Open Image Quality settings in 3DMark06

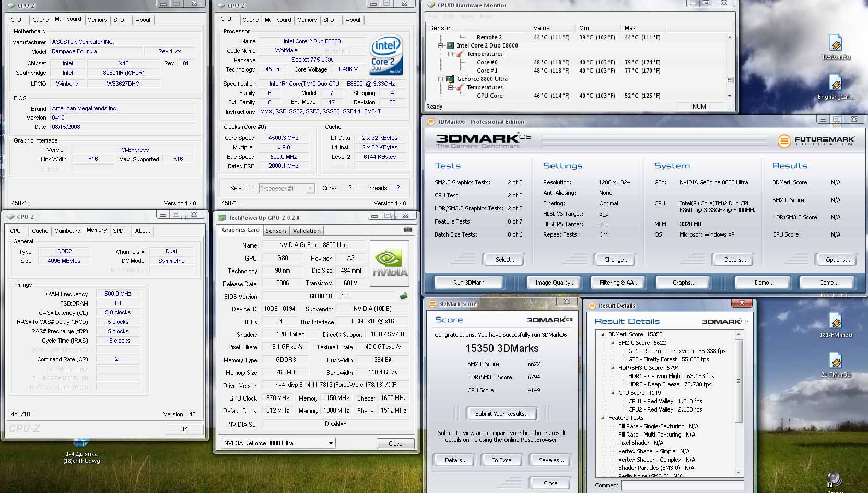pyautogui.click(x=555, y=283)
